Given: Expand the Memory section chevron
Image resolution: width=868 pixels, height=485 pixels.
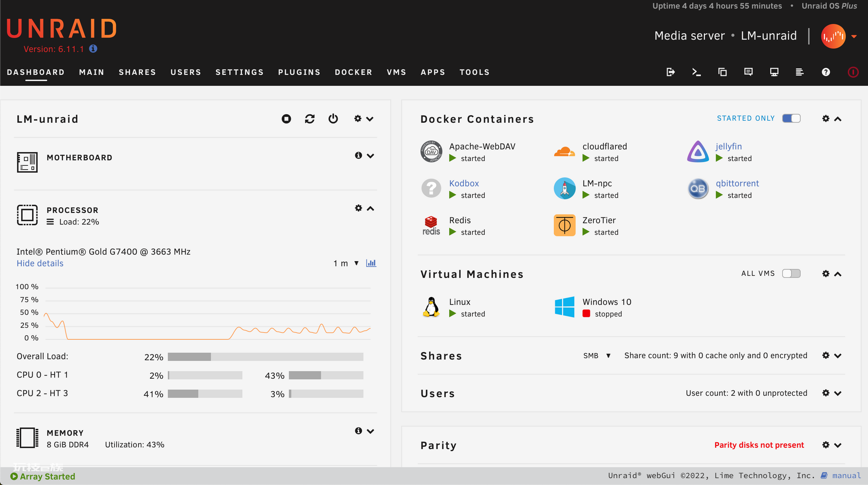Looking at the screenshot, I should [370, 431].
